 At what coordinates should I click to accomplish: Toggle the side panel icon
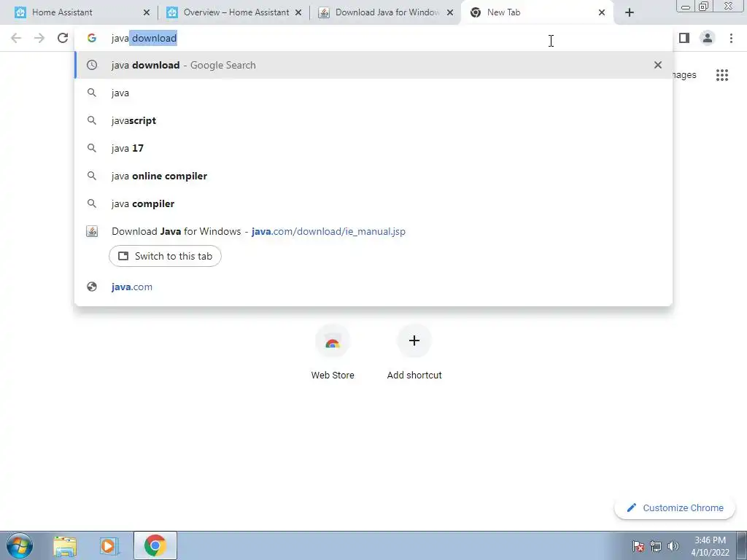(x=684, y=38)
